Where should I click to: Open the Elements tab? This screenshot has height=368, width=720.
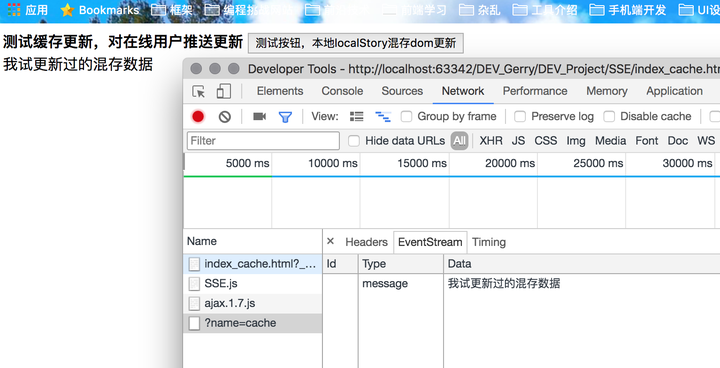280,91
